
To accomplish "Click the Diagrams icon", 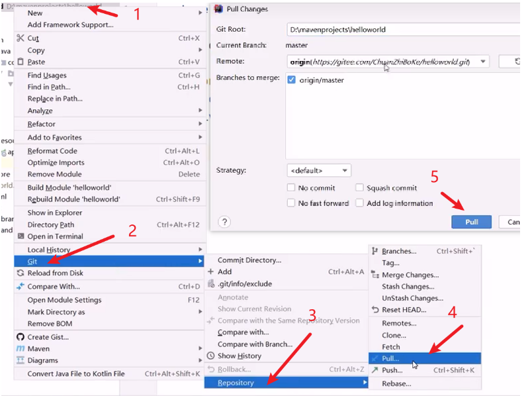I will (21, 360).
